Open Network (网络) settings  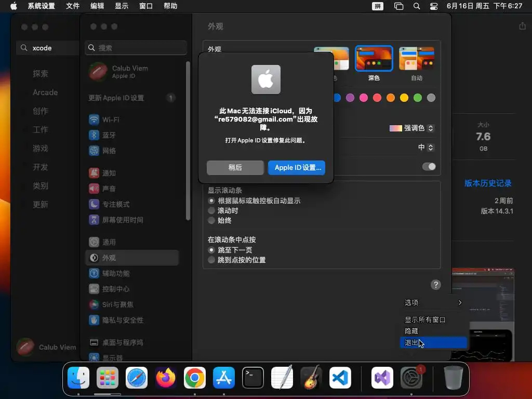point(131,151)
